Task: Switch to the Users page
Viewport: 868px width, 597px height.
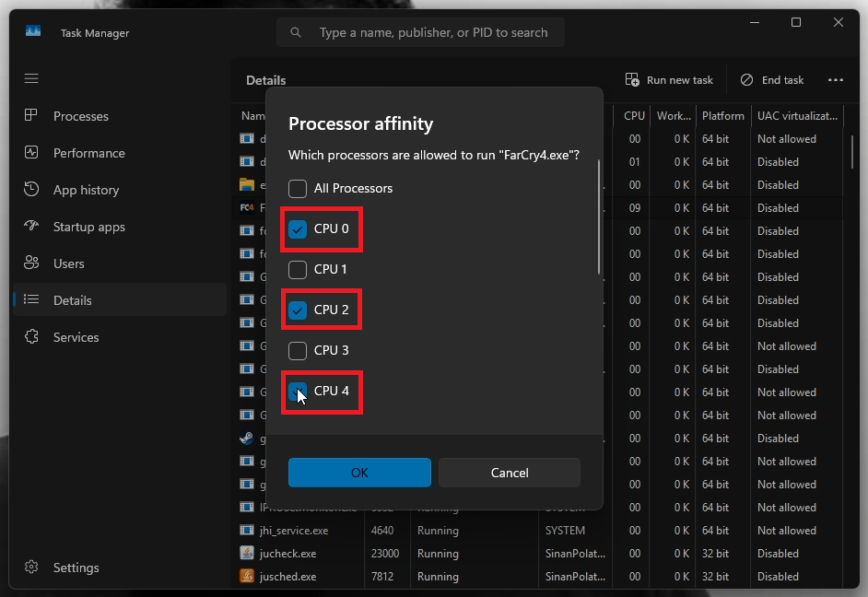Action: [120, 263]
